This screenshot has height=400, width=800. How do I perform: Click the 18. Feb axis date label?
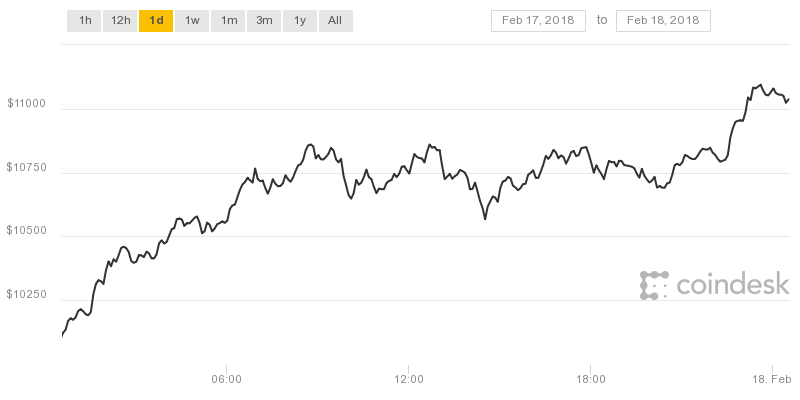click(x=772, y=380)
